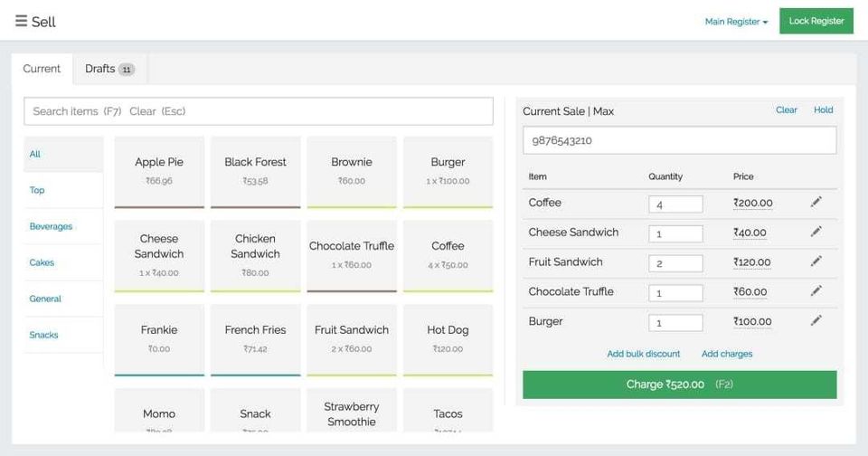The height and width of the screenshot is (456, 868).
Task: Open the Add charges link
Action: (727, 354)
